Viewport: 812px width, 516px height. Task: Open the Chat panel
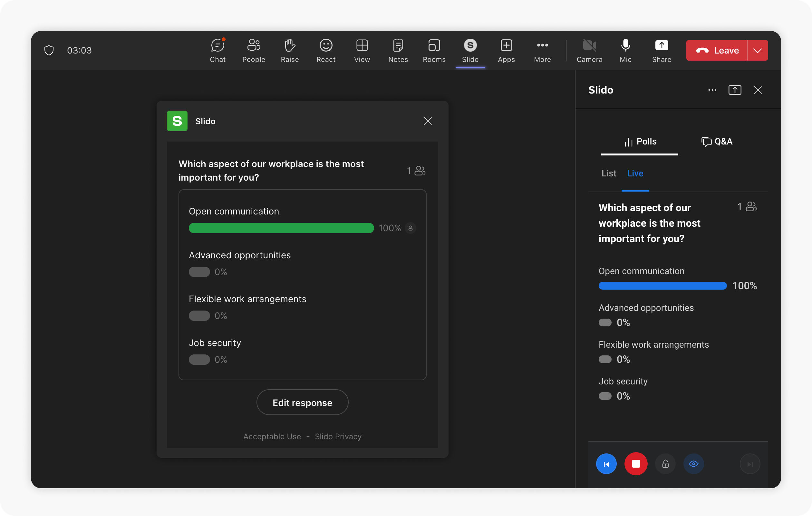(217, 51)
